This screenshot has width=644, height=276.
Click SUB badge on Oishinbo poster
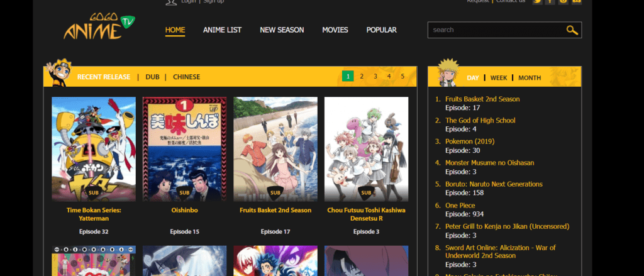coord(184,192)
